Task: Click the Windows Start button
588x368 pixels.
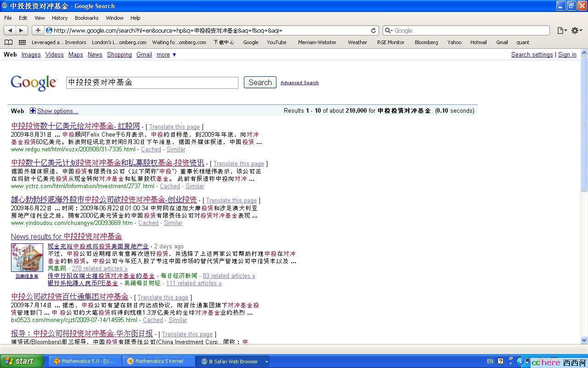Action: pos(22,361)
